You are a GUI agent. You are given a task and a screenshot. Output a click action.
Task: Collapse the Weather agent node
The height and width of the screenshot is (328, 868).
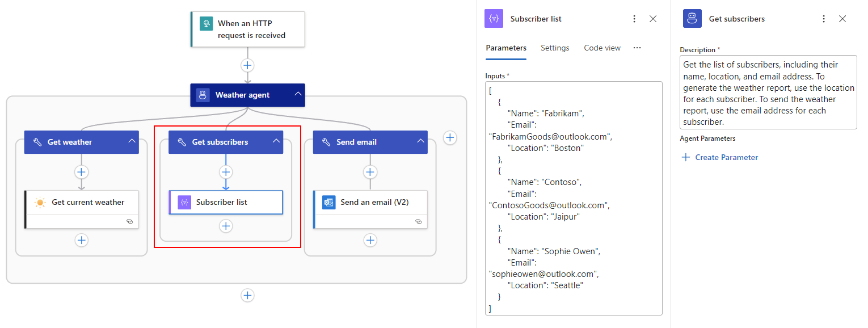(x=298, y=95)
